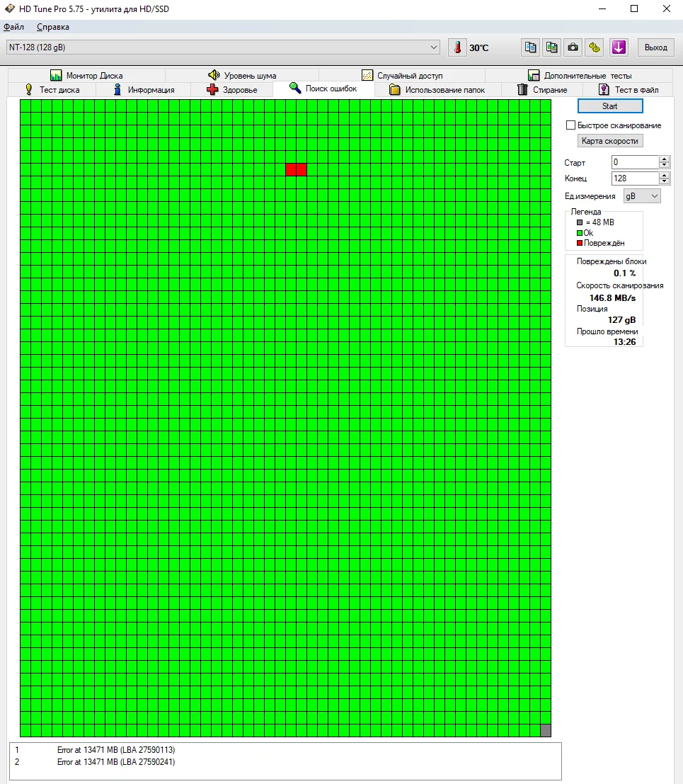Switch to the Случайный доступ tab
683x784 pixels.
point(402,76)
